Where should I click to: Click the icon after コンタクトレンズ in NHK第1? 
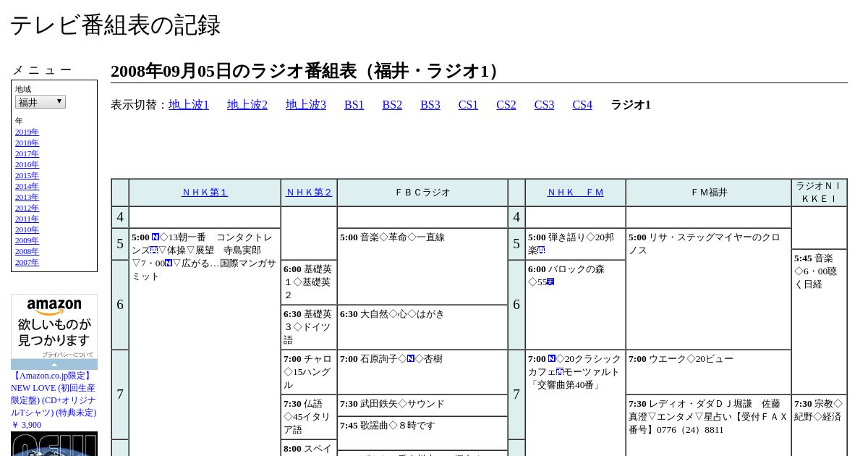[154, 250]
